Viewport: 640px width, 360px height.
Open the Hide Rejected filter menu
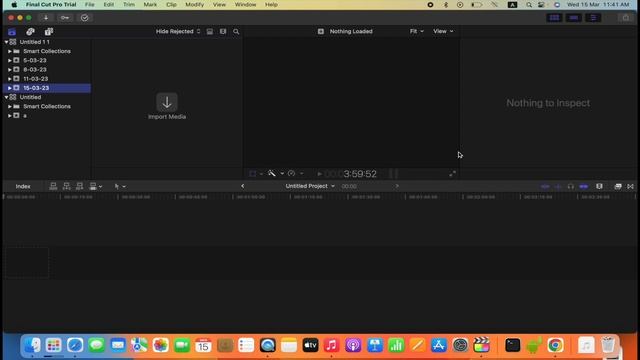(178, 31)
